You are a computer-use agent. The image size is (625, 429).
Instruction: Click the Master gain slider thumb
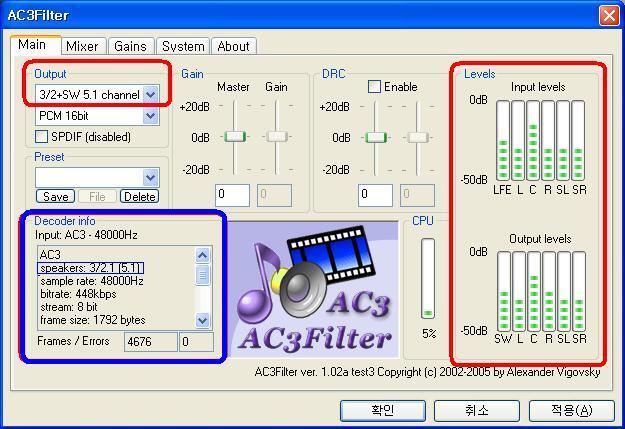point(235,137)
